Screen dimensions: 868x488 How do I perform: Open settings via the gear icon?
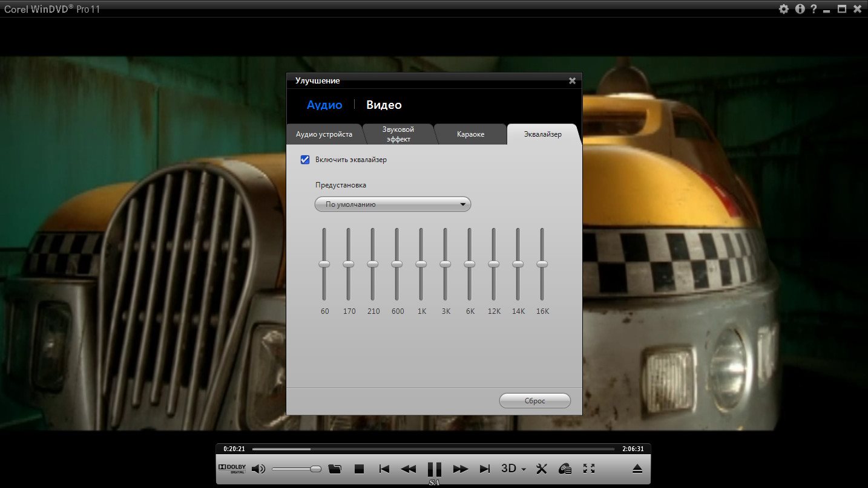pyautogui.click(x=784, y=9)
